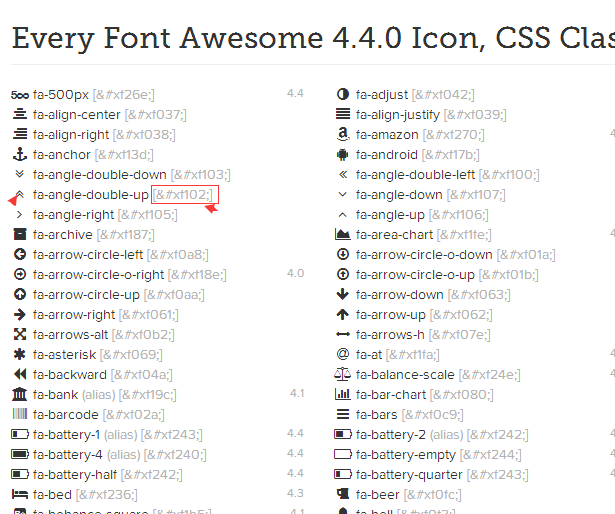
Task: Click the fa-at symbol icon
Action: tap(343, 354)
